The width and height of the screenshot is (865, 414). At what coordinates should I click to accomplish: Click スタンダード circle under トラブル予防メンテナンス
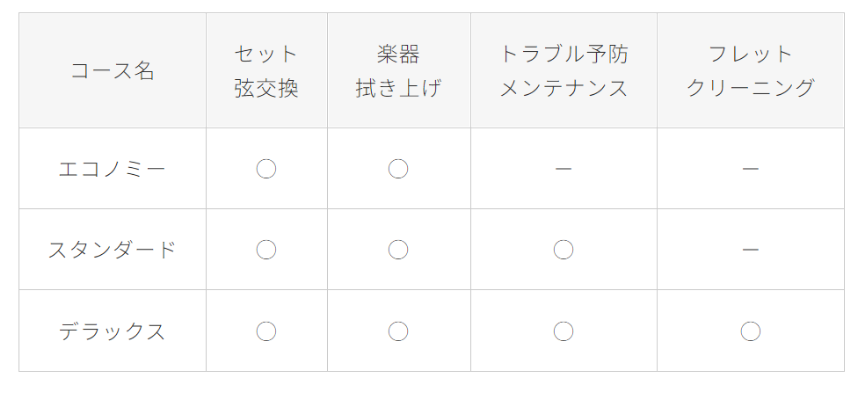click(563, 250)
